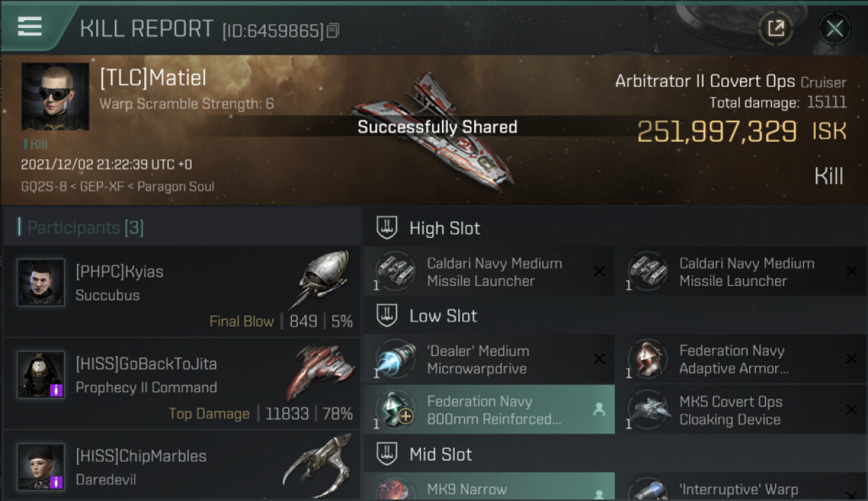Image resolution: width=868 pixels, height=501 pixels.
Task: Close the kill report window
Action: click(x=835, y=28)
